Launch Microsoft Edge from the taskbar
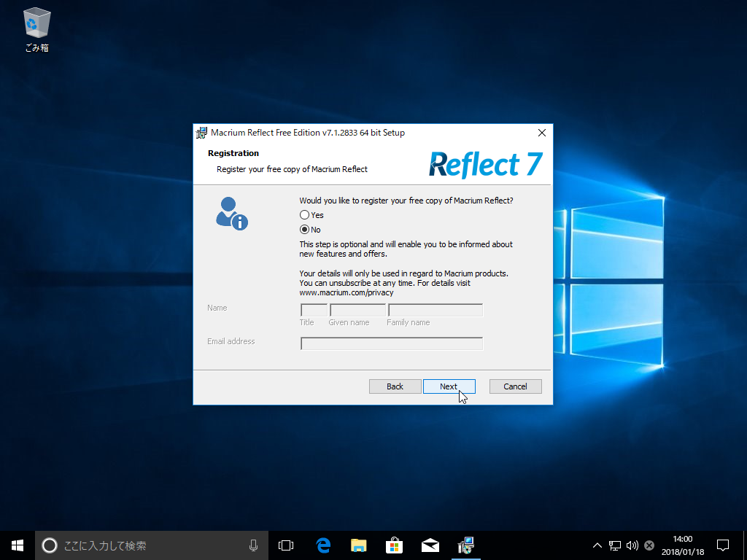This screenshot has height=560, width=747. [323, 545]
